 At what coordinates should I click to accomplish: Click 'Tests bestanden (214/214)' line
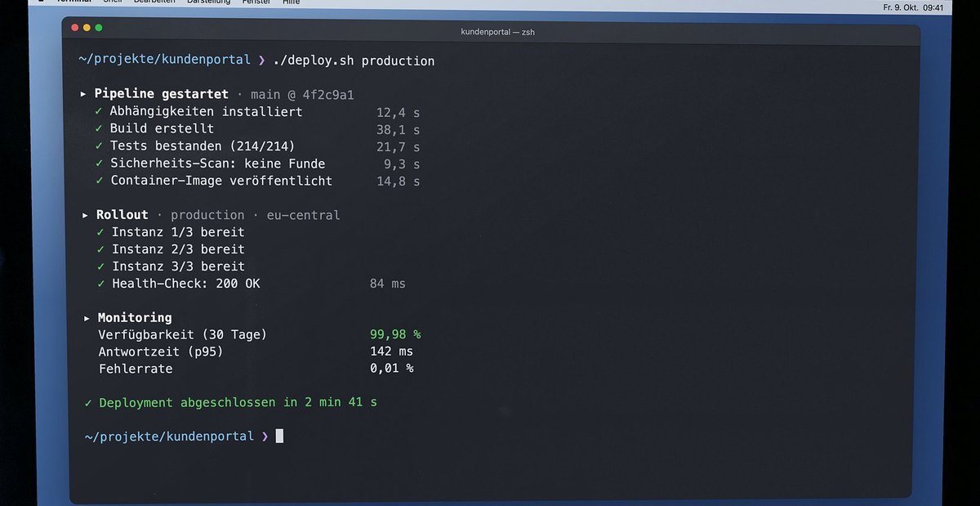(203, 146)
